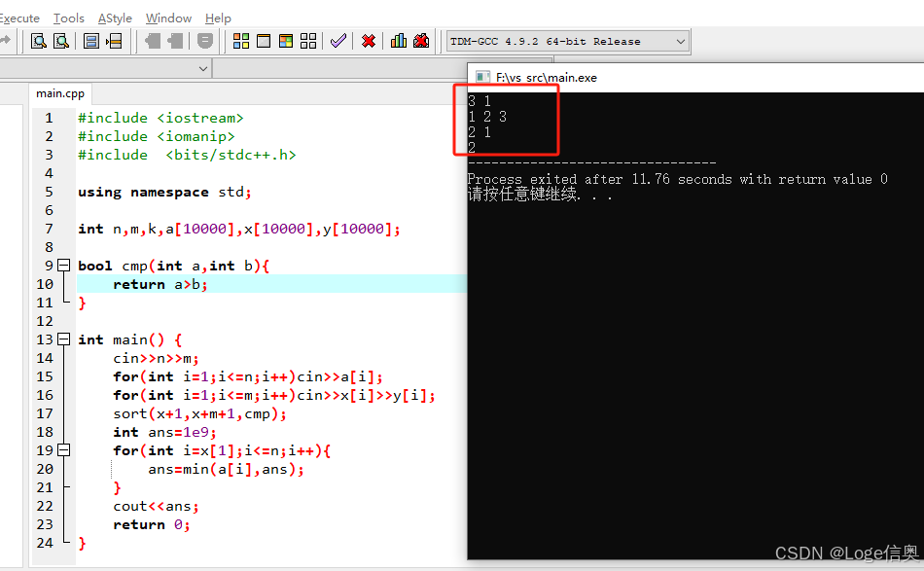Collapse the cmp function fold at line 9

pos(63,266)
